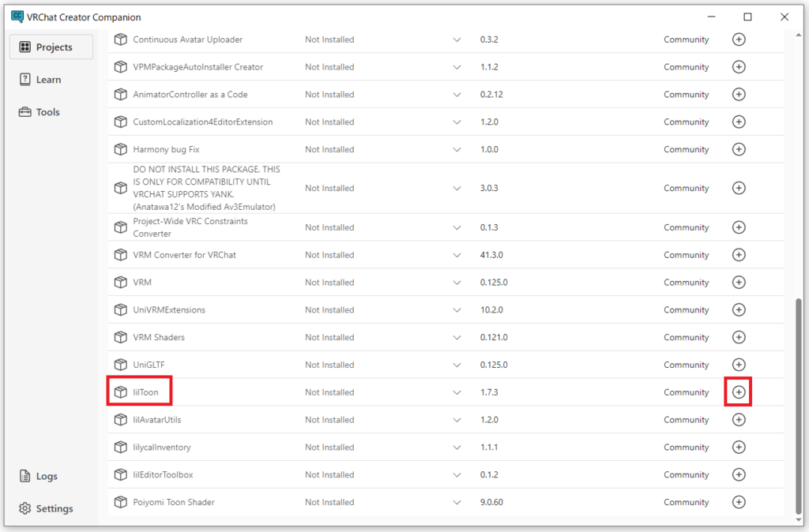Open the Settings page
The width and height of the screenshot is (809, 532).
(x=47, y=508)
